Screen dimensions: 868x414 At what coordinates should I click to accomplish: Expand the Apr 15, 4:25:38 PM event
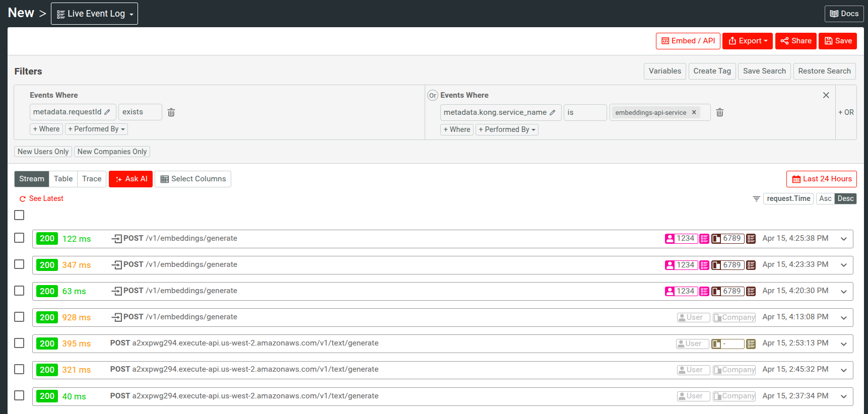click(x=844, y=239)
